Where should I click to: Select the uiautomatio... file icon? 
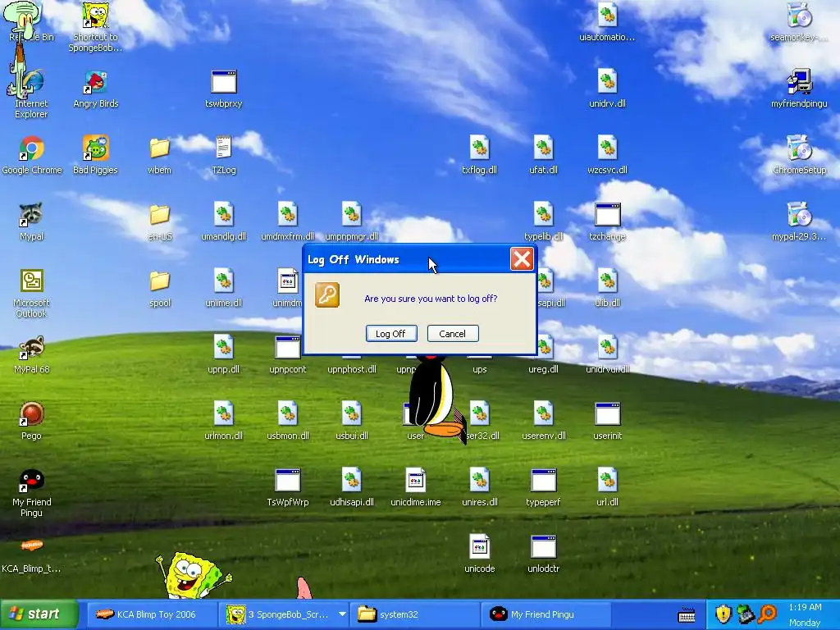click(608, 22)
